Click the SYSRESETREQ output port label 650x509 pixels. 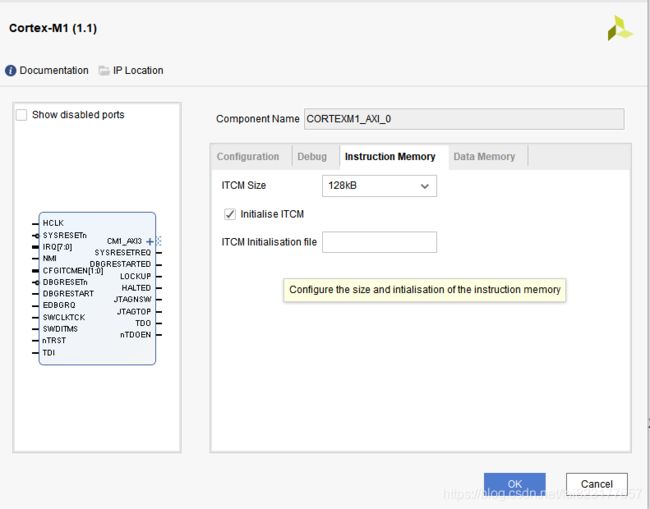(x=123, y=252)
